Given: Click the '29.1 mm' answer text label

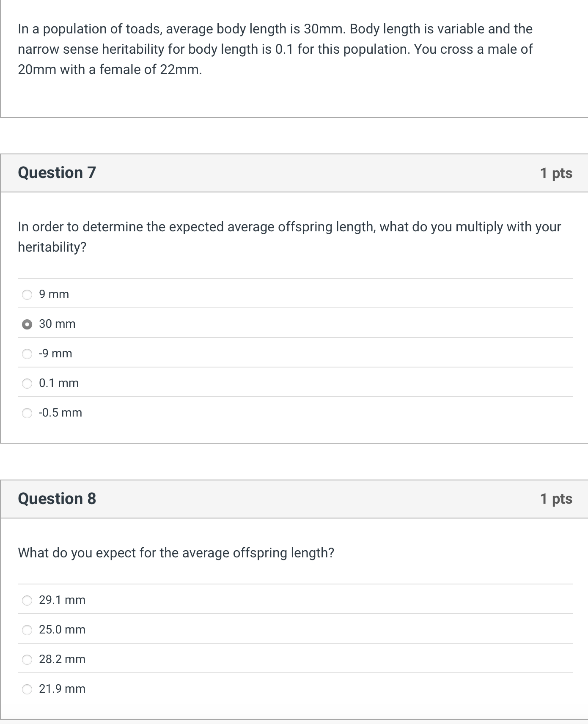Looking at the screenshot, I should pos(62,600).
